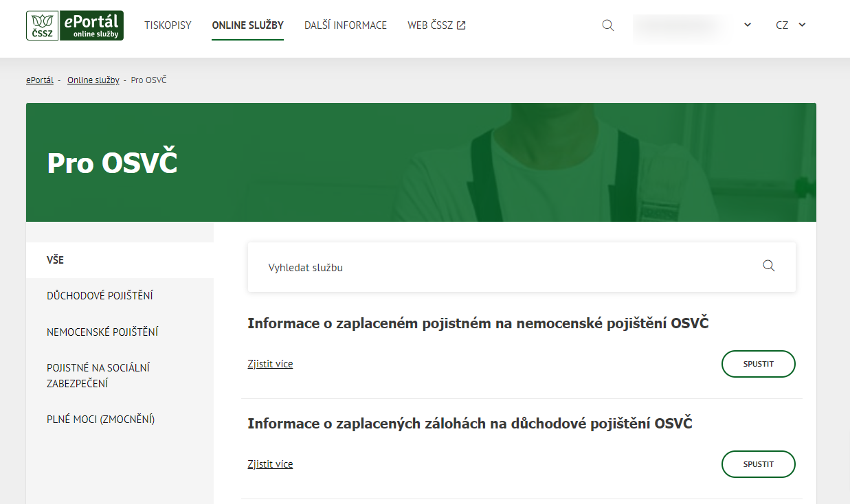The image size is (850, 504).
Task: Click Zjistit více under nemocenské pojištění service
Action: (x=270, y=364)
